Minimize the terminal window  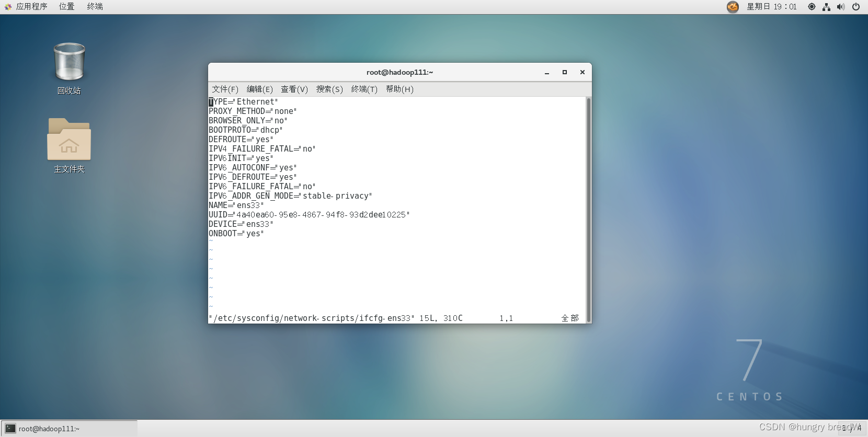(547, 73)
